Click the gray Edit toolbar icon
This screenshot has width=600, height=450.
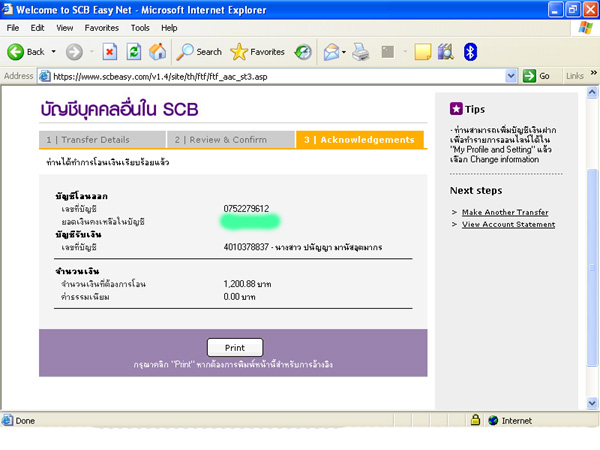coord(388,52)
